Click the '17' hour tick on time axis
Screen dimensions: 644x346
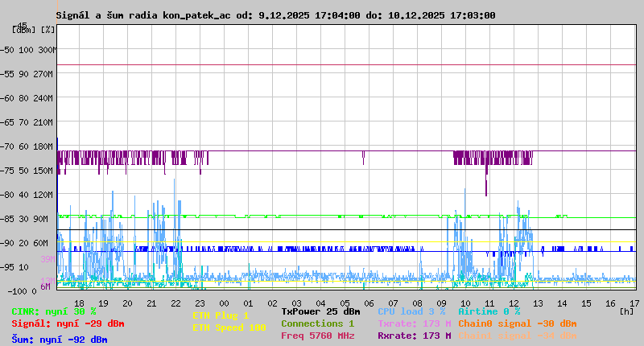point(634,303)
